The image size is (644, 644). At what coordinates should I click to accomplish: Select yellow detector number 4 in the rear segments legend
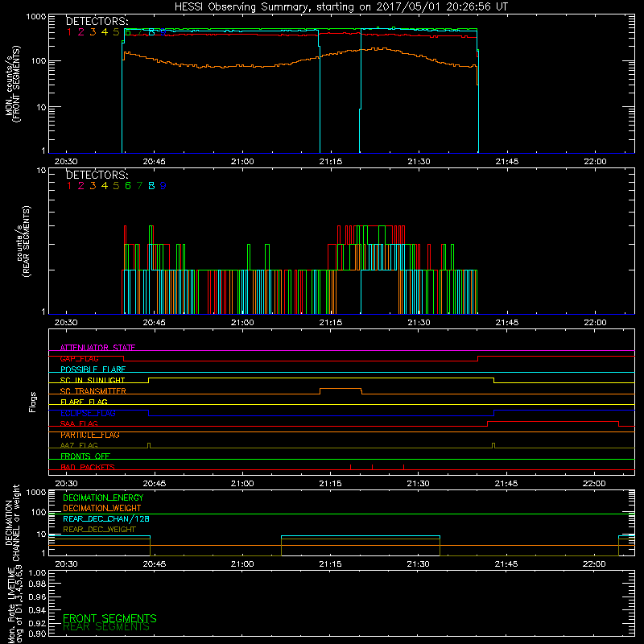(x=105, y=186)
